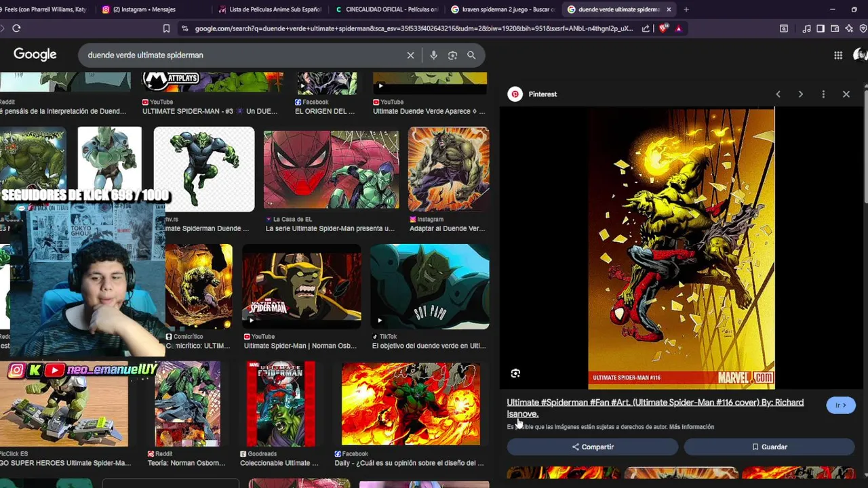Image resolution: width=868 pixels, height=488 pixels.
Task: Open Pinterest source icon in preview
Action: 515,94
